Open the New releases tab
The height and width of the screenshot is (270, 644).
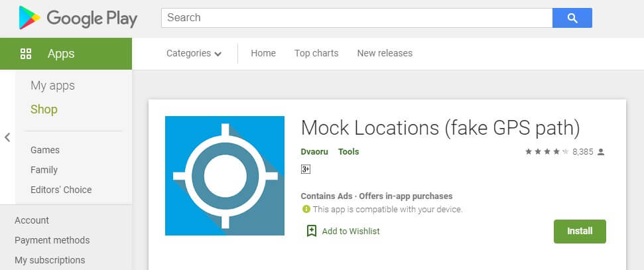pyautogui.click(x=385, y=53)
